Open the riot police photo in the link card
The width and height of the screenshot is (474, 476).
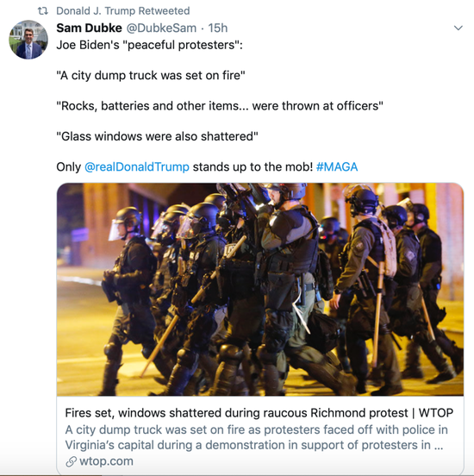[260, 289]
